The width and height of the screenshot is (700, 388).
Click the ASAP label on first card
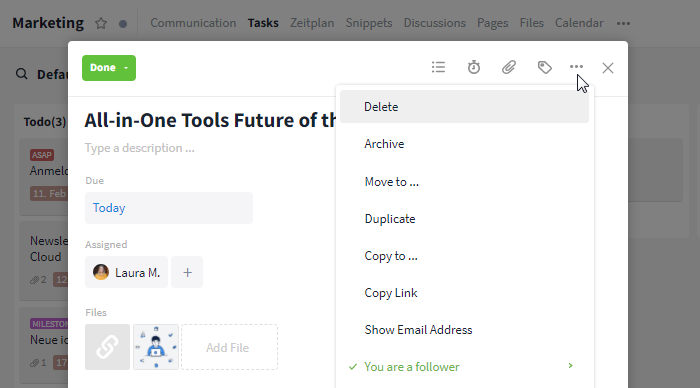tap(42, 155)
